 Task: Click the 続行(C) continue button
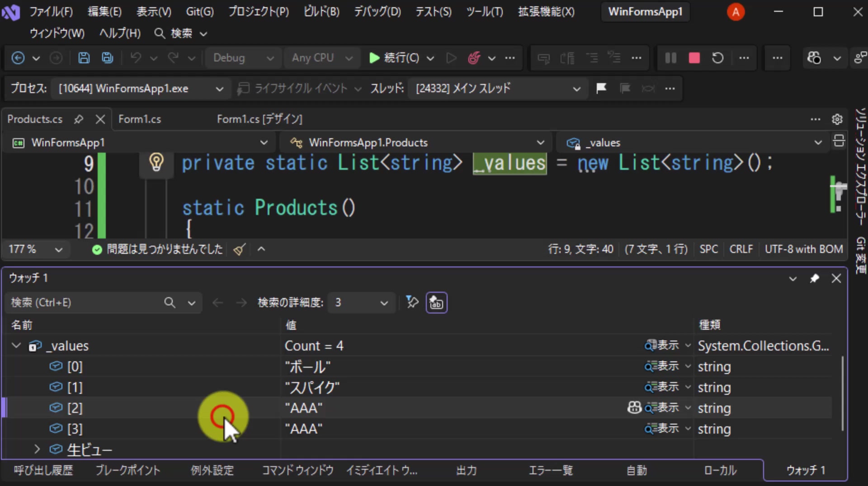[395, 58]
